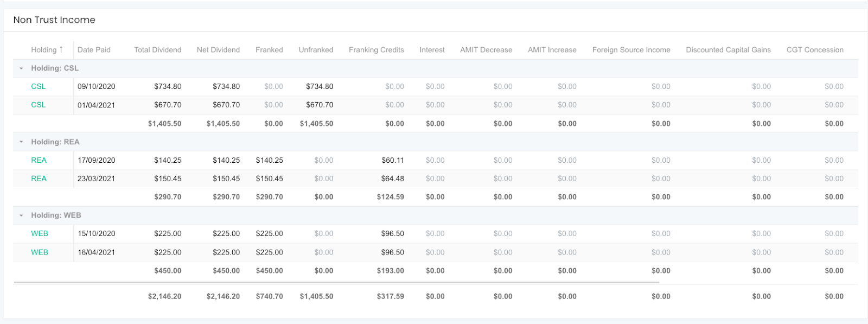The height and width of the screenshot is (324, 868).
Task: Click the Discounted Capital Gains header
Action: [x=728, y=50]
